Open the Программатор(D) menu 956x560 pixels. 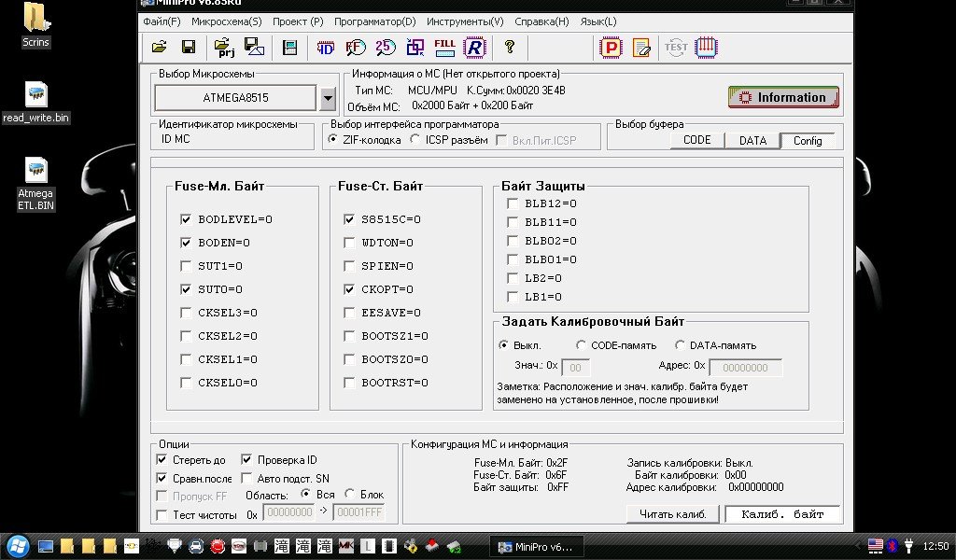point(374,21)
